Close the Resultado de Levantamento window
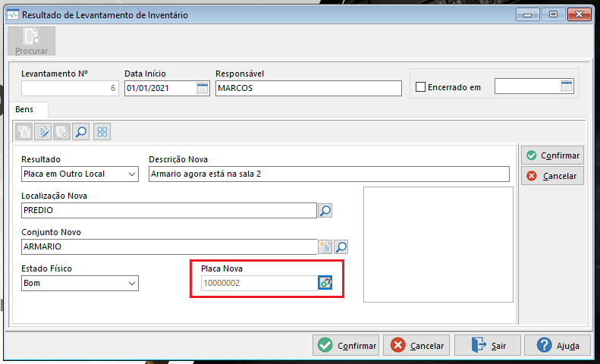The width and height of the screenshot is (600, 364). tap(580, 14)
